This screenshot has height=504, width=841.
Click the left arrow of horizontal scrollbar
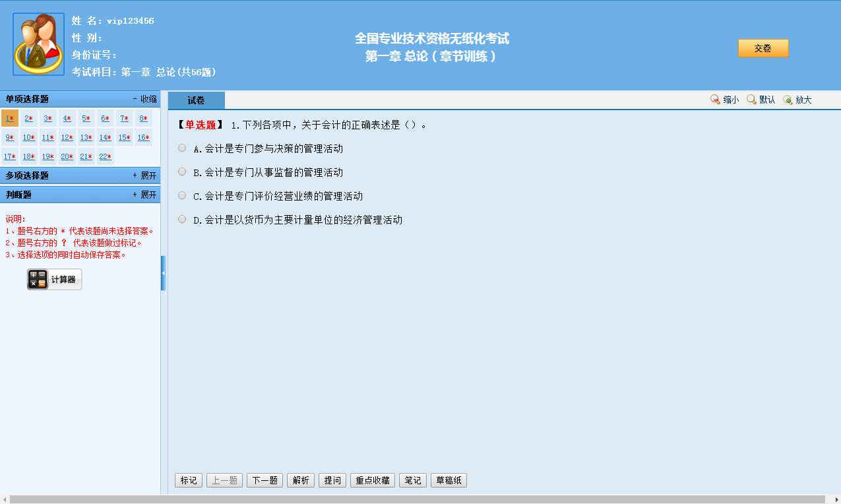point(5,499)
